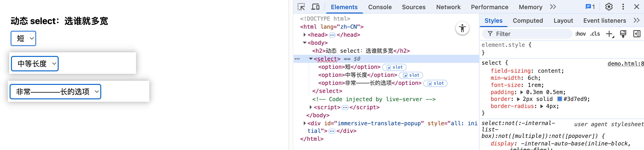Switch to the Elements tab
644x150 pixels.
344,7
